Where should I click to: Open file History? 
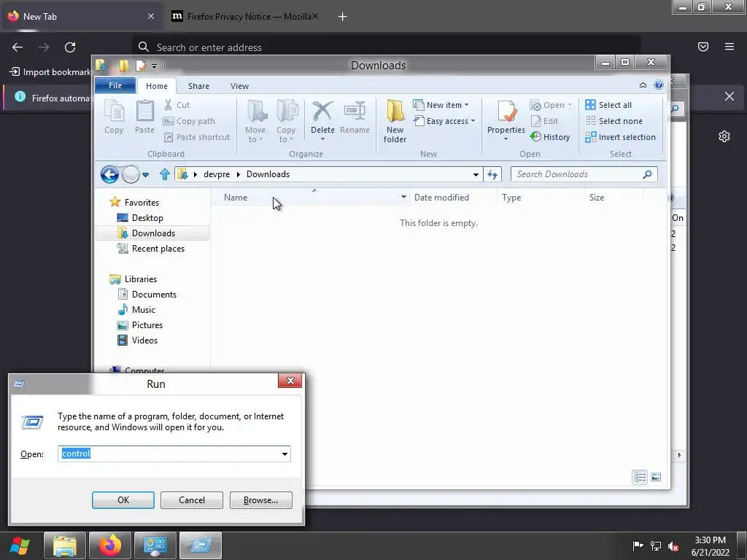(x=550, y=137)
